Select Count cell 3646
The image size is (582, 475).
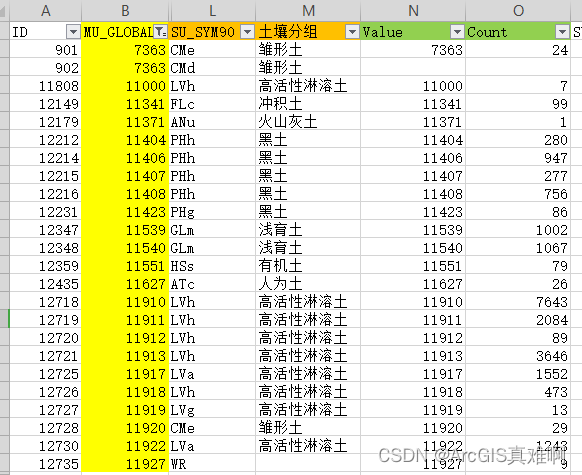click(x=518, y=356)
